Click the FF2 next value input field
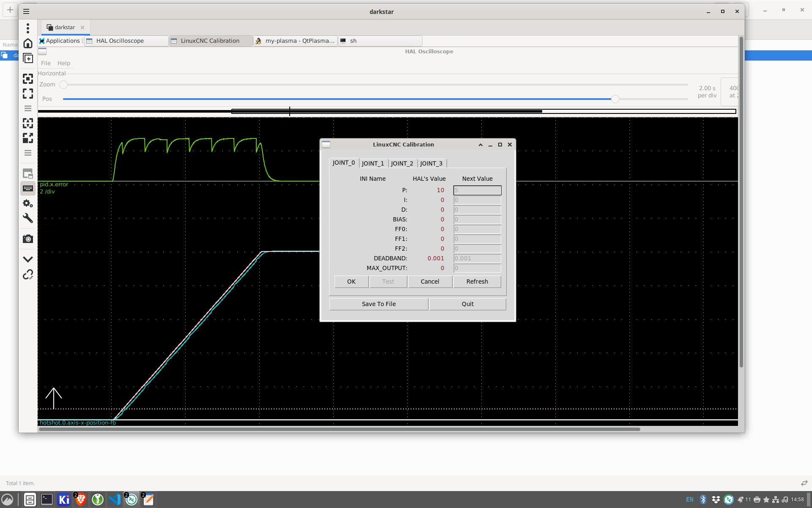Screen dimensions: 812x508 point(477,249)
